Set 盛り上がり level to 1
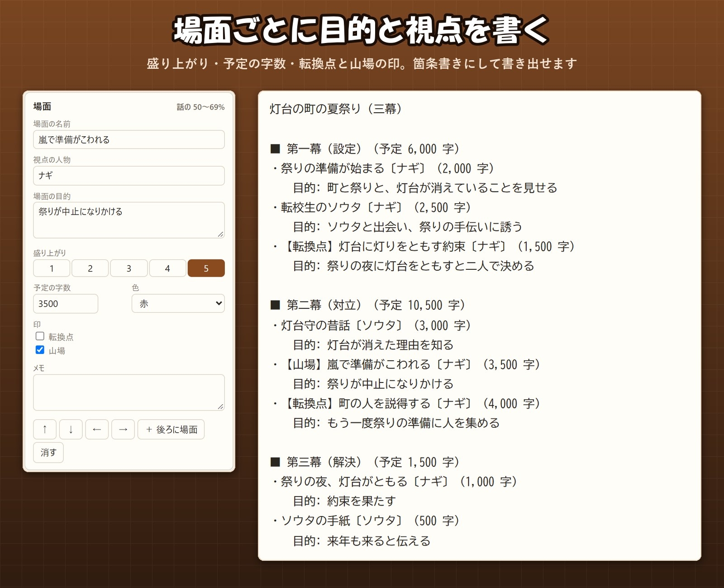Screen dimensions: 724x588 pyautogui.click(x=52, y=268)
